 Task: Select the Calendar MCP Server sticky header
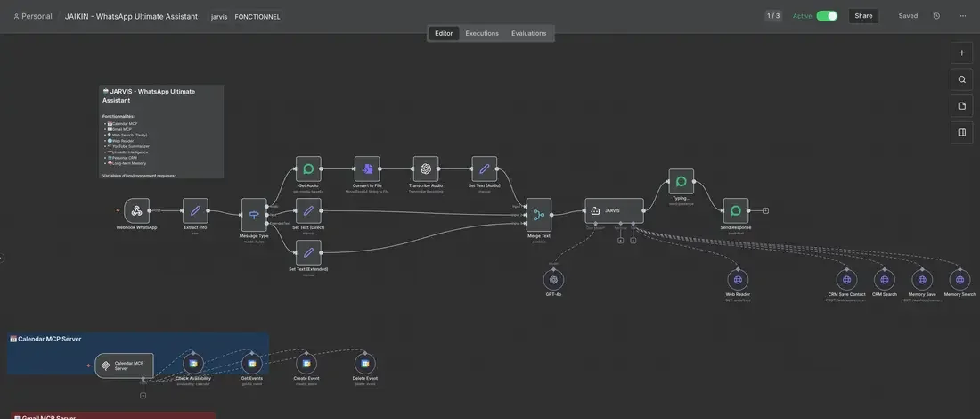(45, 339)
